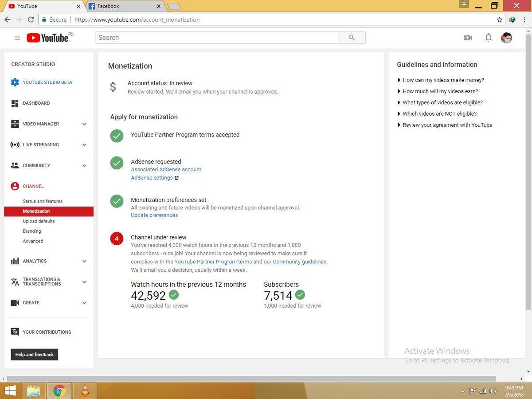
Task: Click the 'Channel under review' heading
Action: tap(159, 237)
